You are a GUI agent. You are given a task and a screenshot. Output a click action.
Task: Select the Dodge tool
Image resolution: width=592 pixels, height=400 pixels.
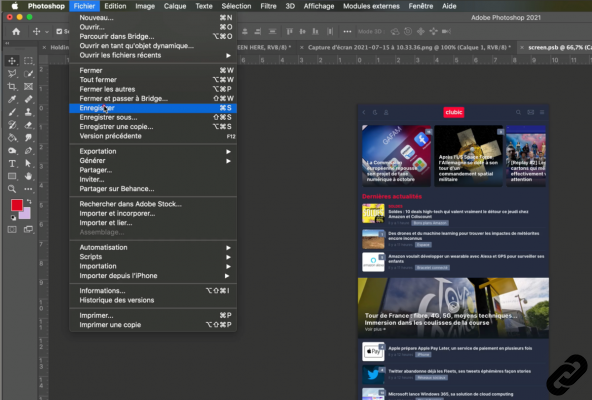(x=12, y=151)
